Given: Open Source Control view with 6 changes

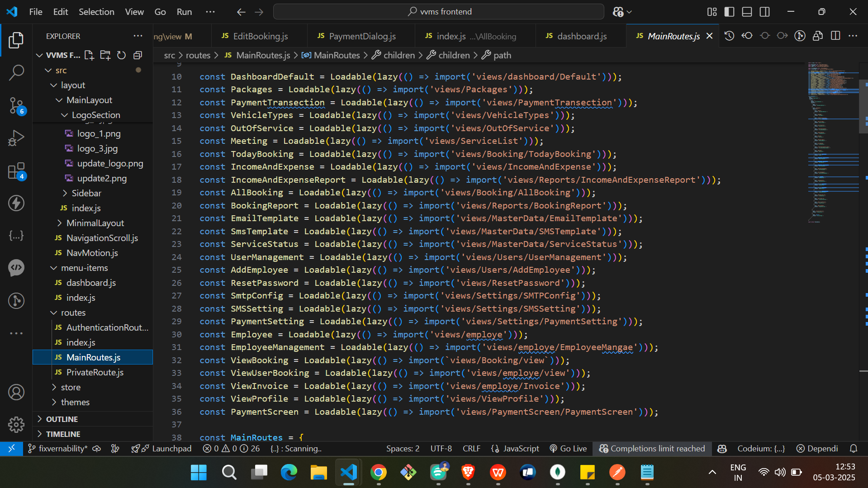Looking at the screenshot, I should click(x=16, y=105).
